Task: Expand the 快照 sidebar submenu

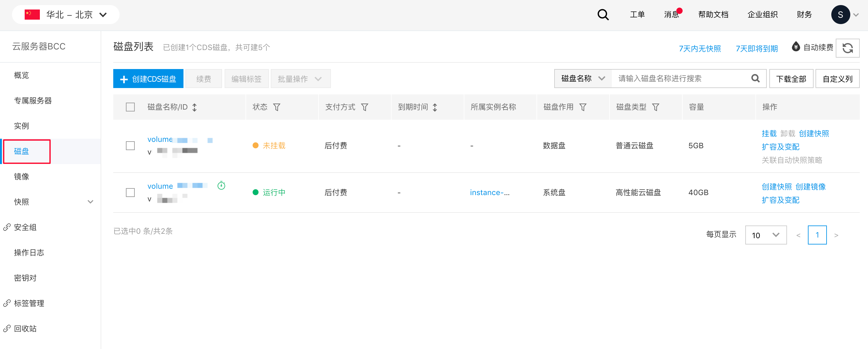Action: (x=90, y=202)
